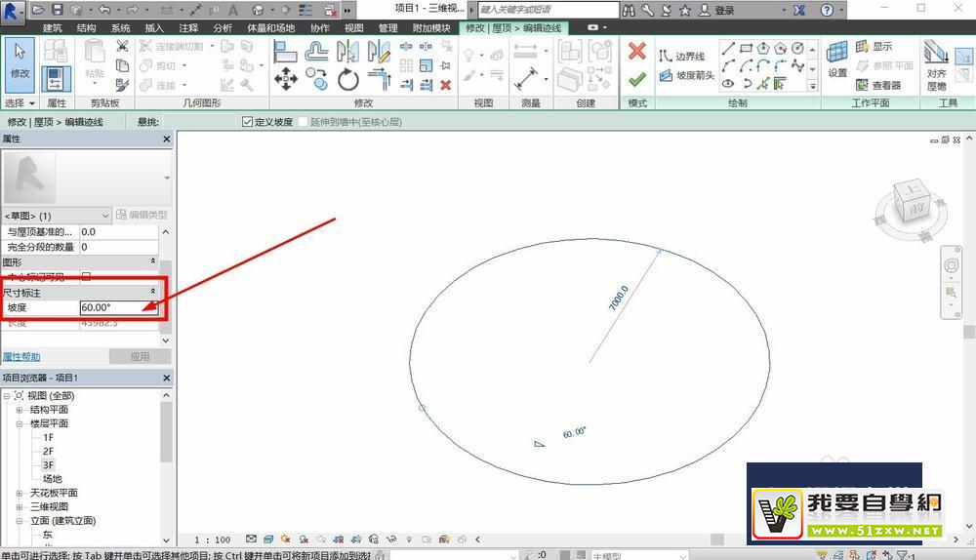Select the Trim/Extend to corner tool
Screen dimensions: 976x560
[379, 79]
